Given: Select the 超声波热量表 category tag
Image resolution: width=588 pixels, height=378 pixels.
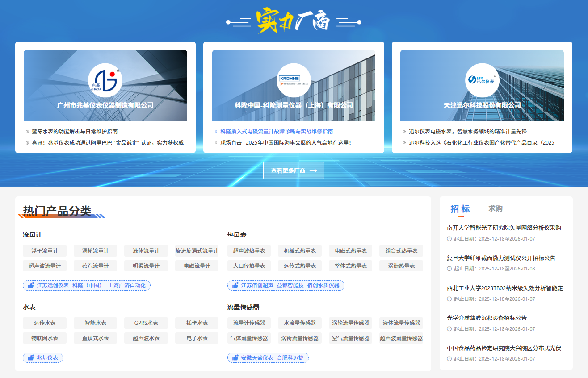Looking at the screenshot, I should 249,251.
